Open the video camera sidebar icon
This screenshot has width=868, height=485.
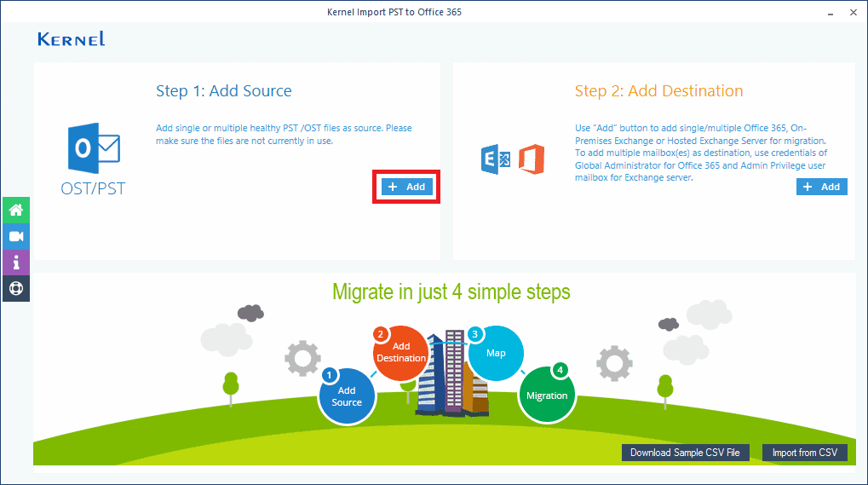point(16,236)
